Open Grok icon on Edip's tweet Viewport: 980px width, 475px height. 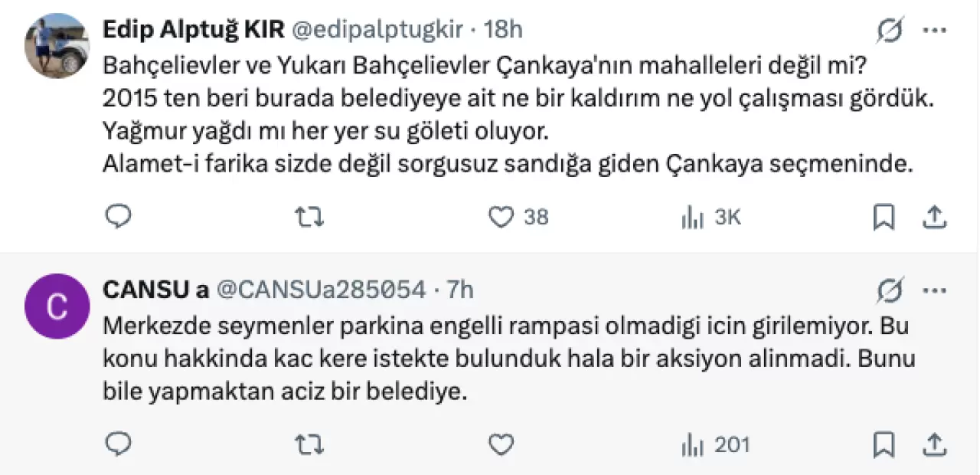coord(890,31)
